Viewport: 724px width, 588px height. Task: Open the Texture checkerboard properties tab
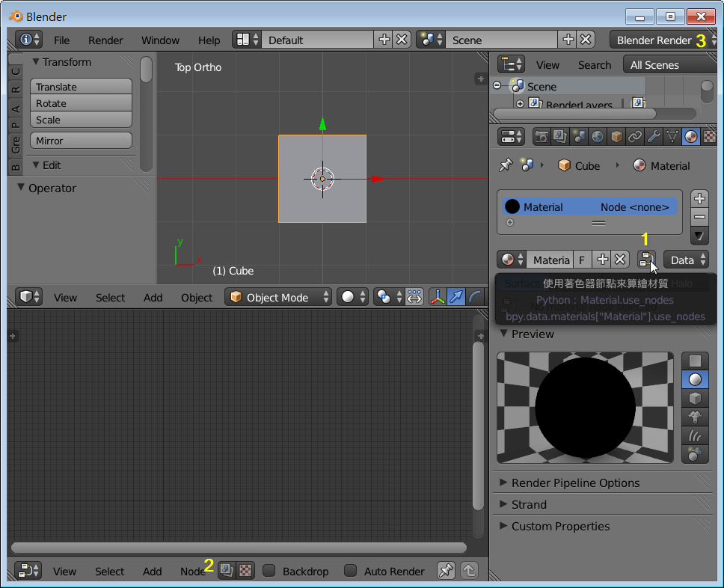(x=709, y=137)
